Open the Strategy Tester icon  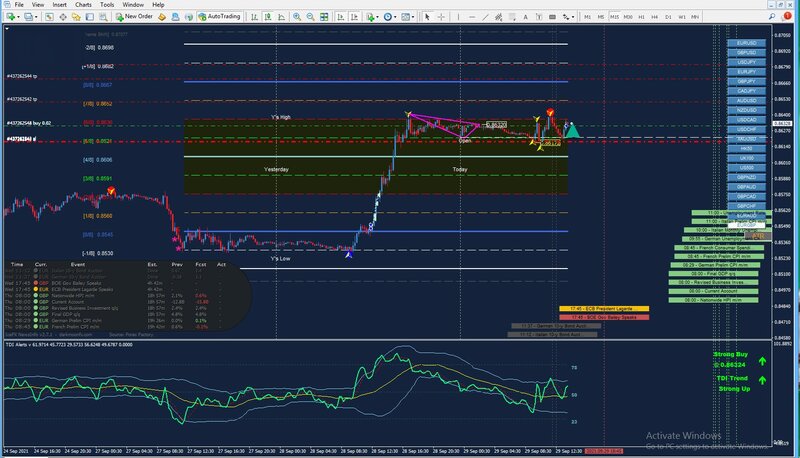pos(103,17)
